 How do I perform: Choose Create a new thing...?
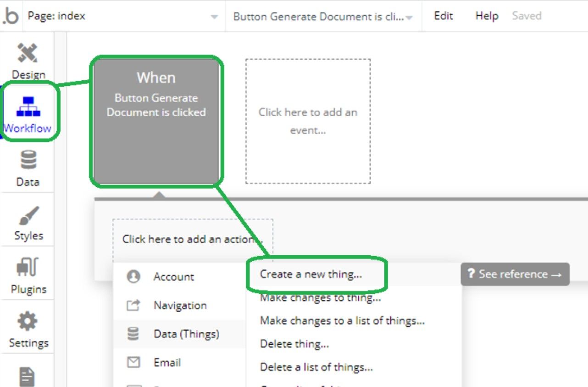click(x=311, y=275)
